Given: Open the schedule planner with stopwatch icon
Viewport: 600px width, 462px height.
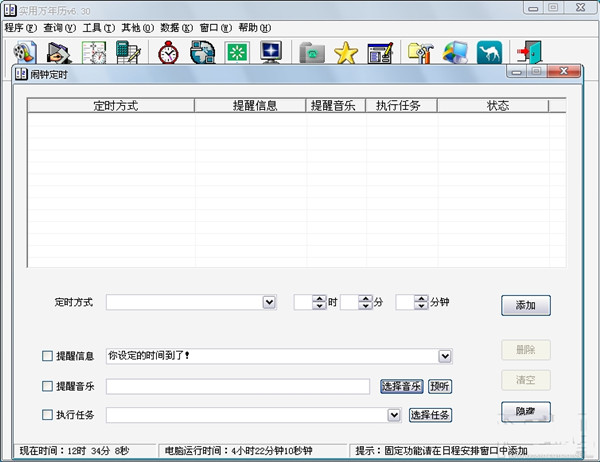Looking at the screenshot, I should [x=94, y=52].
